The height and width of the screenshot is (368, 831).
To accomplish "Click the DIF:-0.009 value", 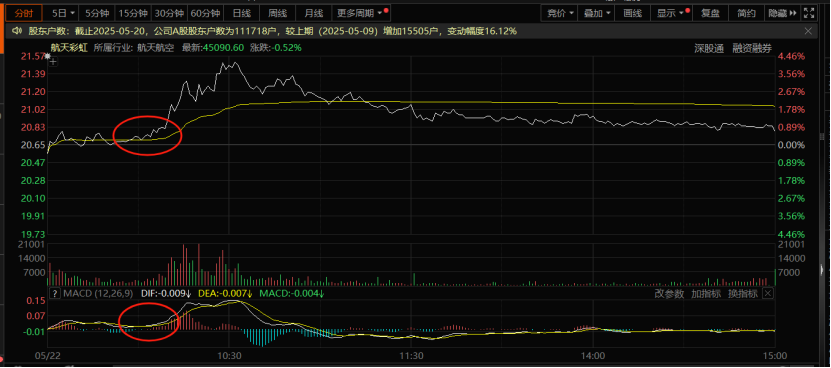I will pos(165,293).
